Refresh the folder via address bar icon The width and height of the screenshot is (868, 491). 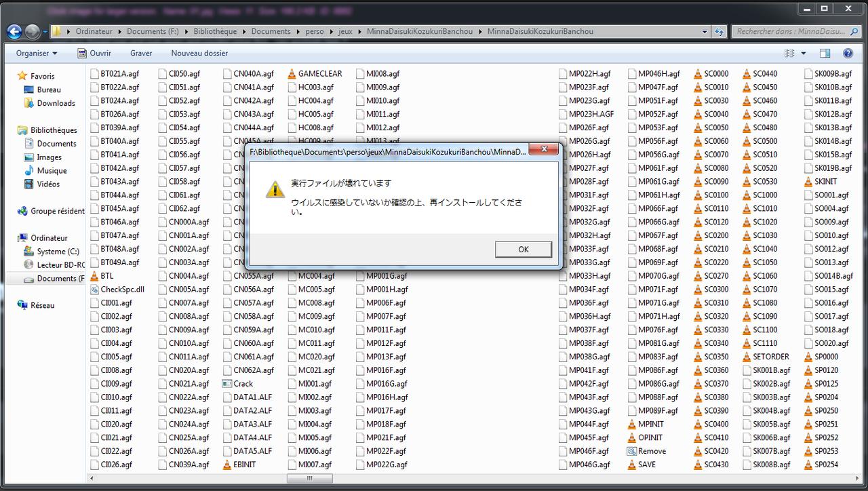(719, 31)
